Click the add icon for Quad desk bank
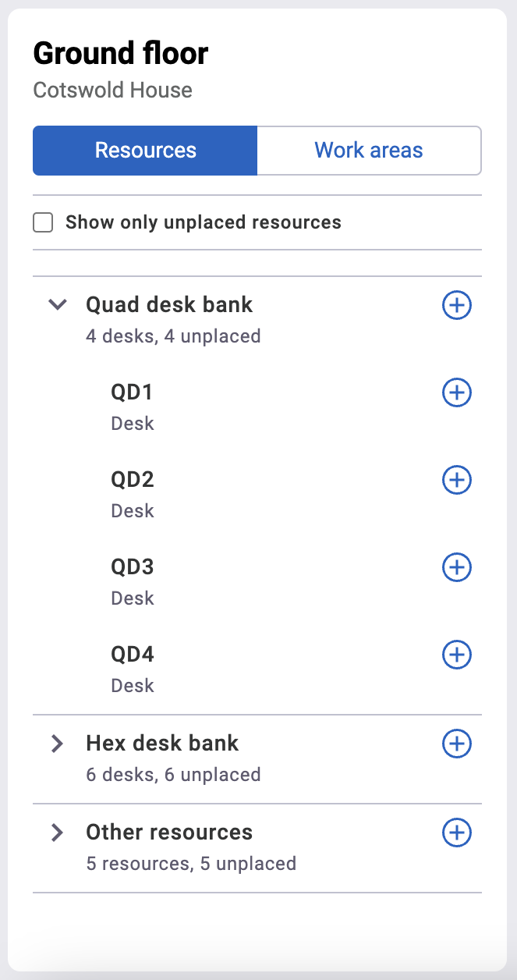This screenshot has height=980, width=517. [457, 305]
